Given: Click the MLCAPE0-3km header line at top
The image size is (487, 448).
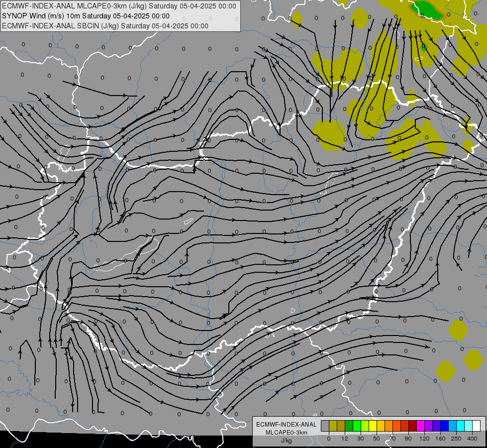Looking at the screenshot, I should point(119,6).
